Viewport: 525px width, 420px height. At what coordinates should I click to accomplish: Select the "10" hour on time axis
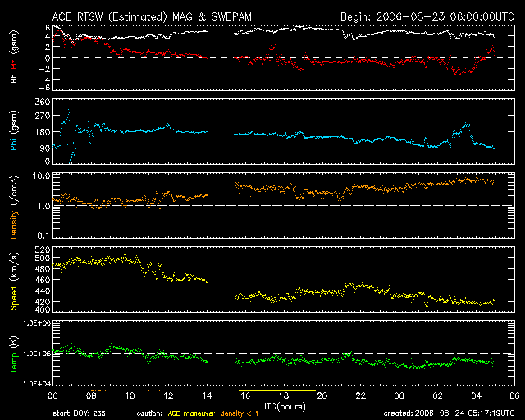click(130, 395)
